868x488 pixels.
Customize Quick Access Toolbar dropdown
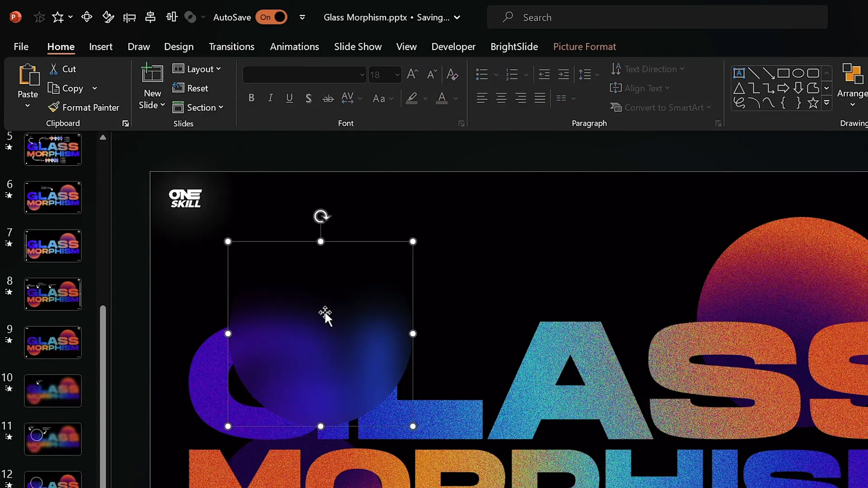pos(302,18)
